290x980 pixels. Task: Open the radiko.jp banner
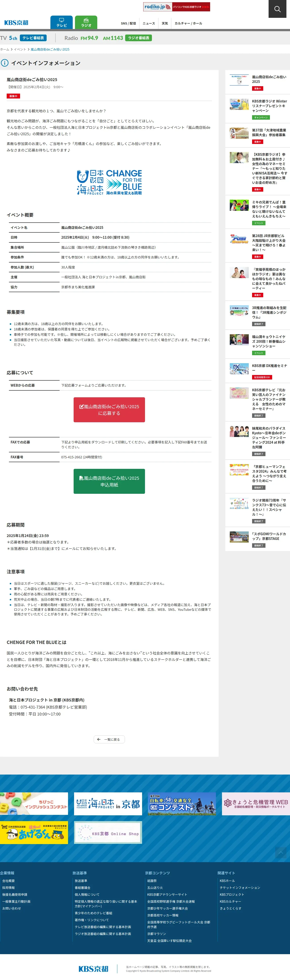point(176,7)
